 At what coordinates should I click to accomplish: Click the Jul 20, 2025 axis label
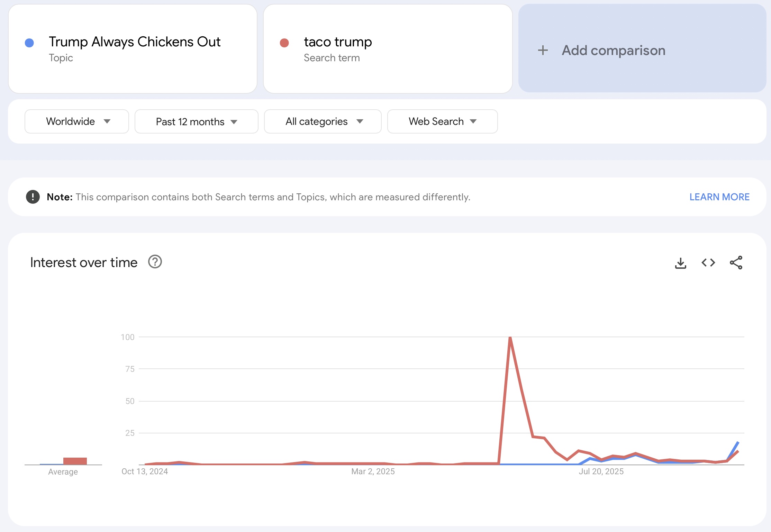pos(601,471)
